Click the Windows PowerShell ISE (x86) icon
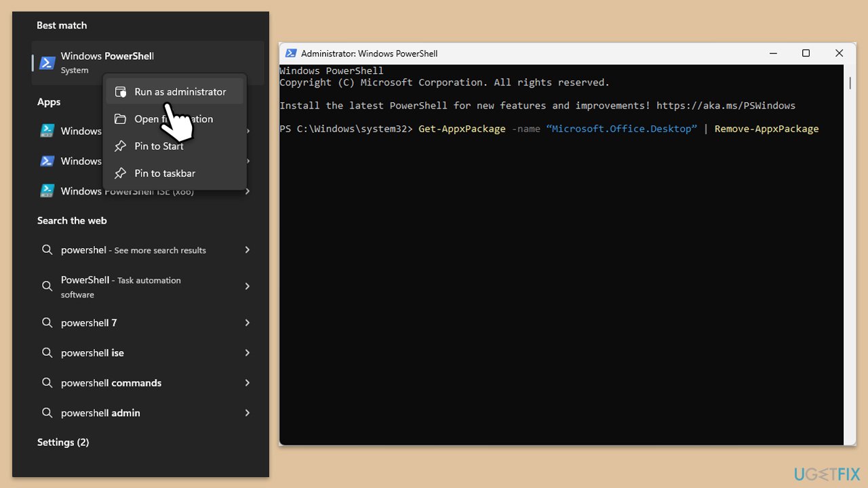The width and height of the screenshot is (868, 488). coord(47,191)
